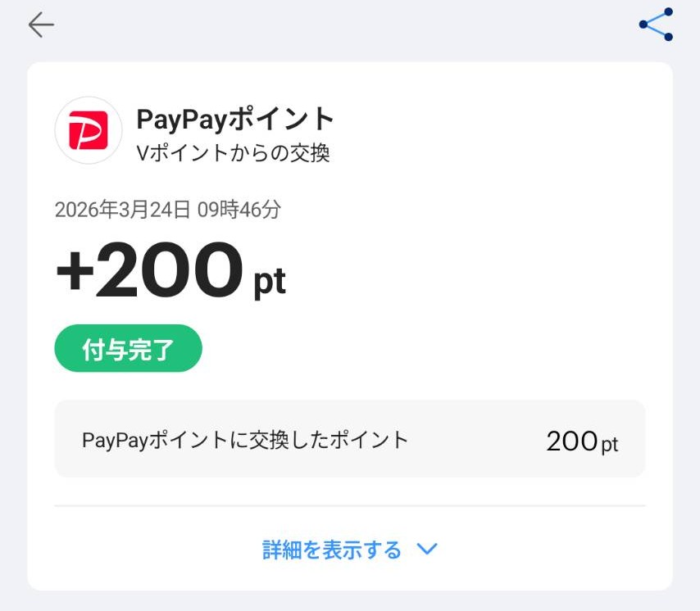The image size is (700, 611).
Task: Click the time 09時46分
Action: click(x=239, y=210)
